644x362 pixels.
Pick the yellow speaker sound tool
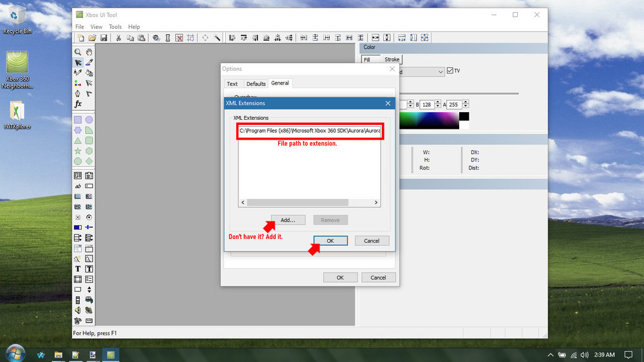coord(78,310)
